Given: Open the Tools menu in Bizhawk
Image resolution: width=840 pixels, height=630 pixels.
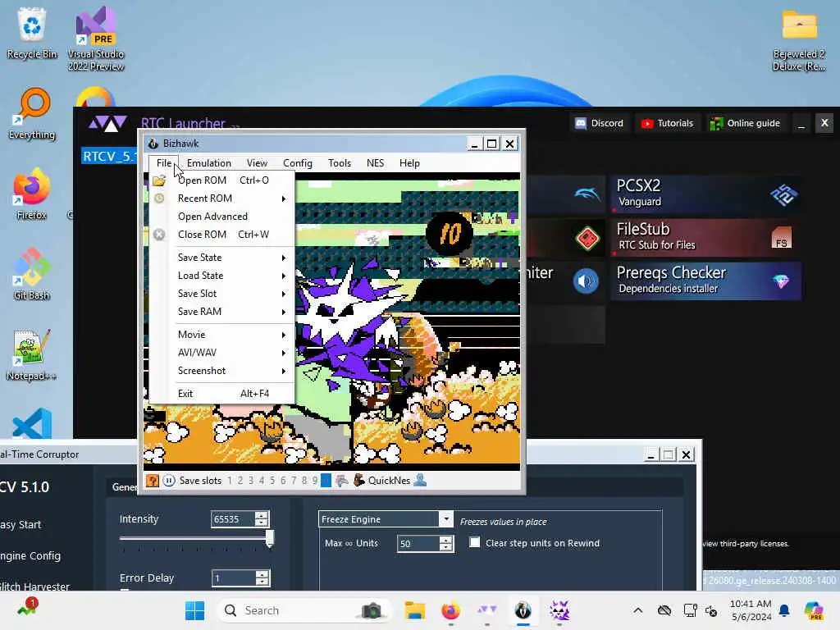Looking at the screenshot, I should 340,163.
